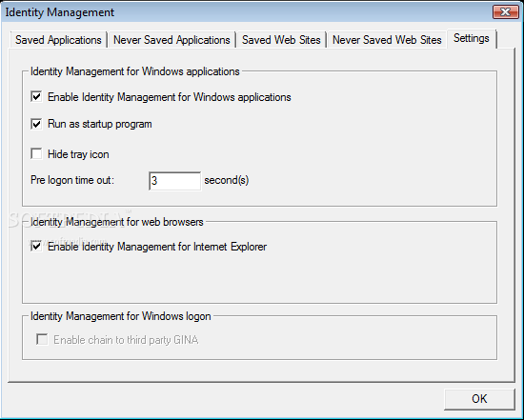Click 'Identity Management for Windows logon' group heading
This screenshot has width=524, height=420.
(x=121, y=316)
